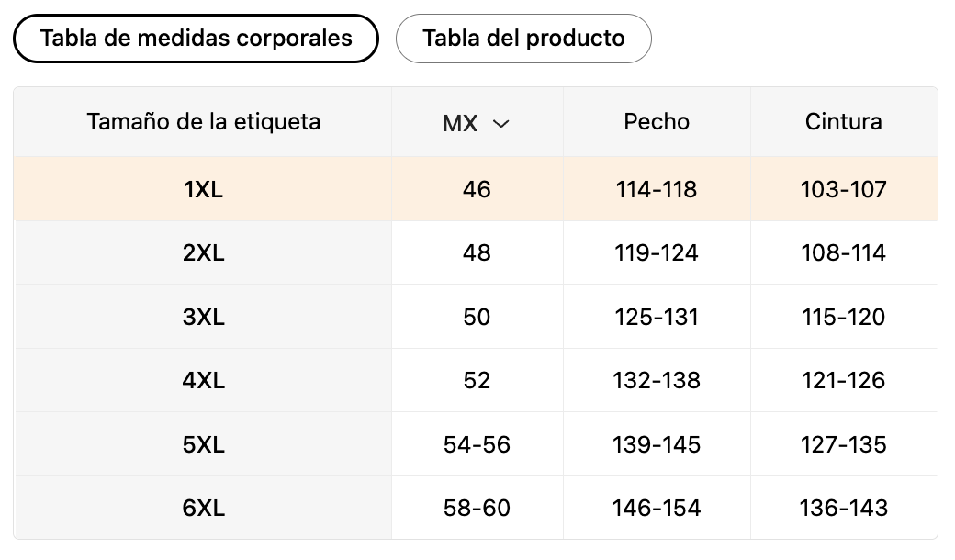The width and height of the screenshot is (955, 560).
Task: Select the 4XL size row label
Action: pyautogui.click(x=204, y=380)
